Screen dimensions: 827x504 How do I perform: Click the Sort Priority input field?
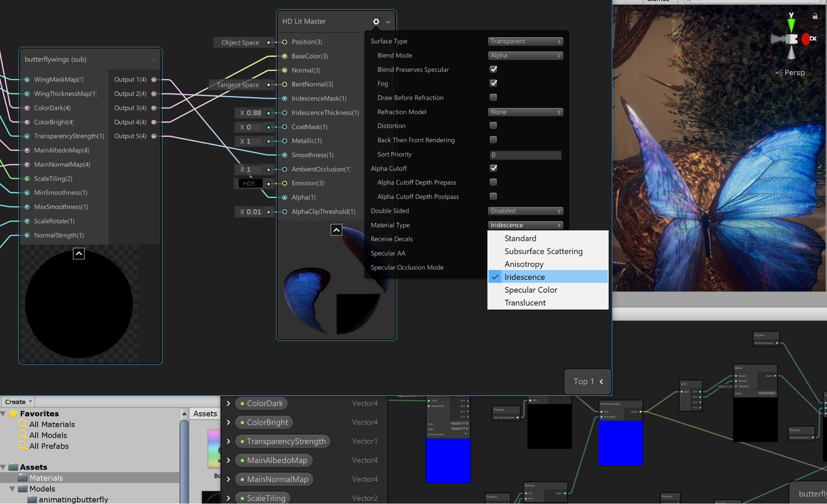click(525, 155)
